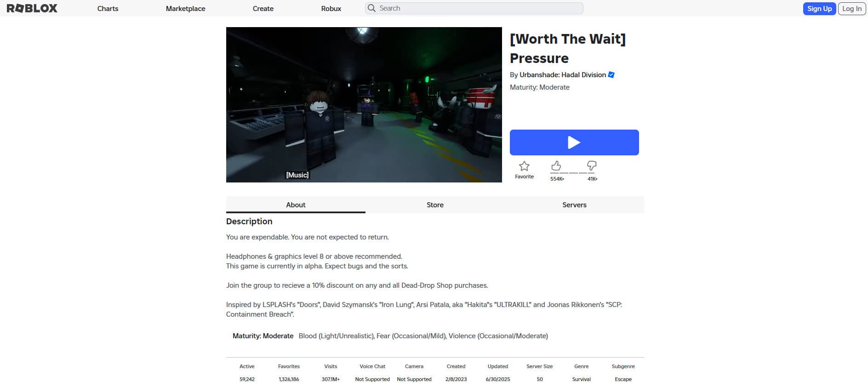Dislike the game with the thumbs-down icon
This screenshot has width=868, height=387.
tap(592, 165)
